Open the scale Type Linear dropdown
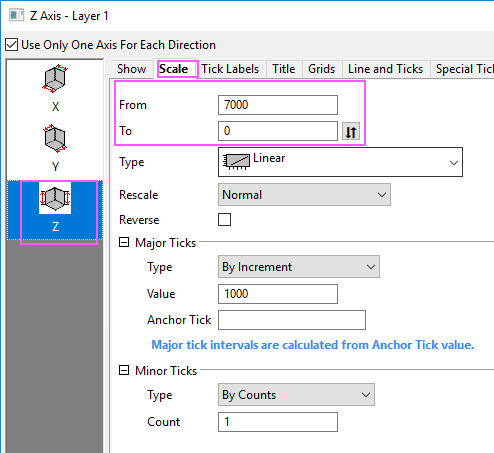 (x=340, y=162)
